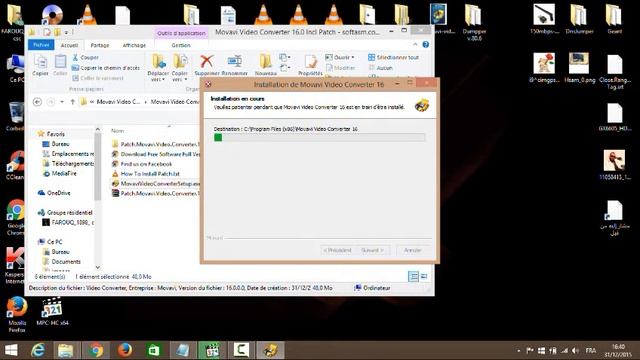640x360 pixels.
Task: Click the Propriétés icon
Action: click(x=310, y=65)
